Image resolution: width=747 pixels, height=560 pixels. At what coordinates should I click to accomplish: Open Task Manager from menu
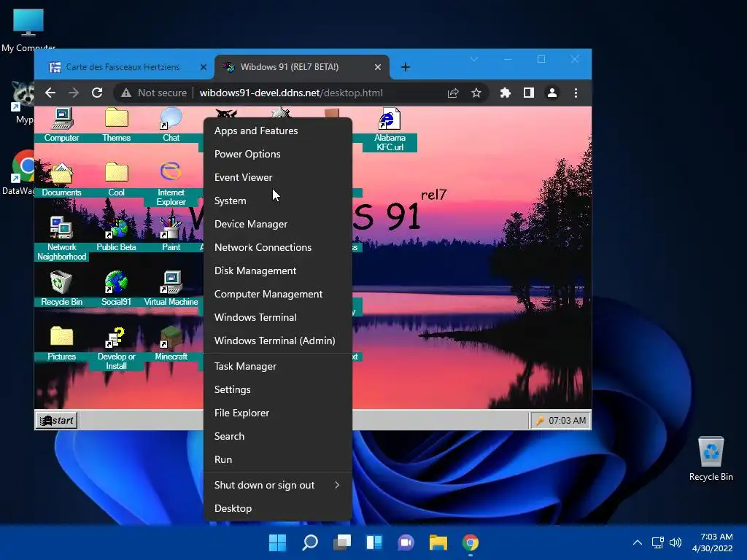click(x=278, y=366)
